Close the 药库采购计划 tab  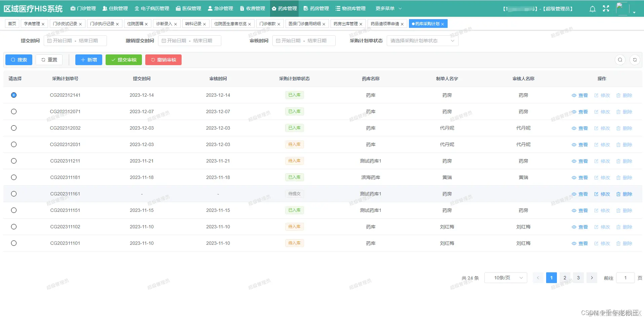[443, 24]
